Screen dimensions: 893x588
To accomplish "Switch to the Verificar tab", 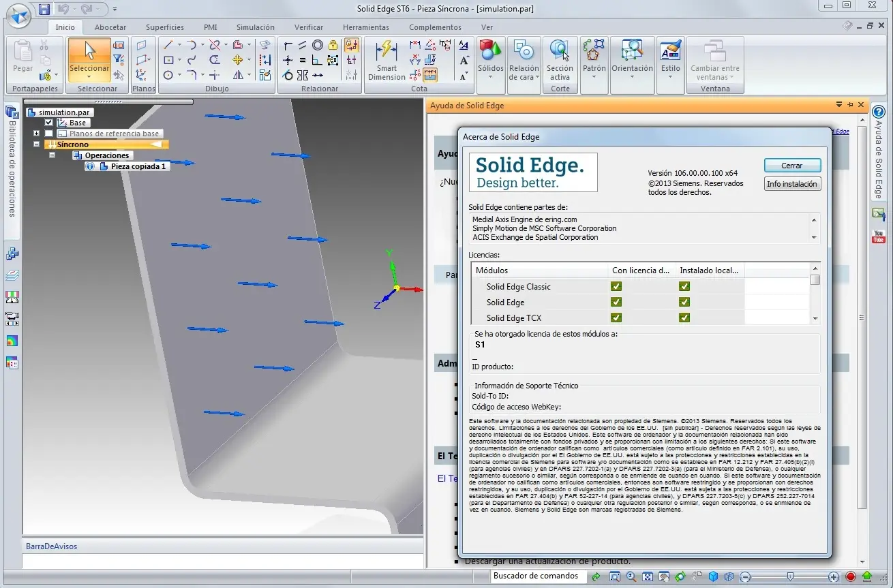I will pos(309,27).
